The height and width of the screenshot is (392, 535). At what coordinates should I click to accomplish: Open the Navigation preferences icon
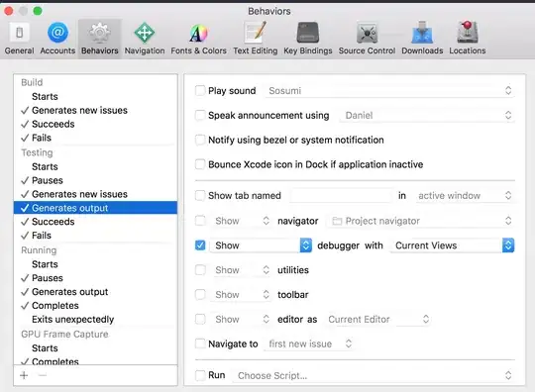[145, 33]
